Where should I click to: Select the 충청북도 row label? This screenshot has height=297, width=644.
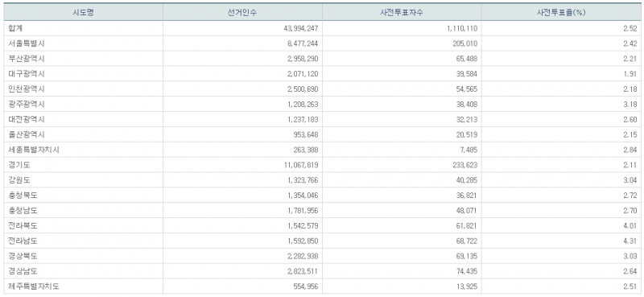(x=23, y=196)
